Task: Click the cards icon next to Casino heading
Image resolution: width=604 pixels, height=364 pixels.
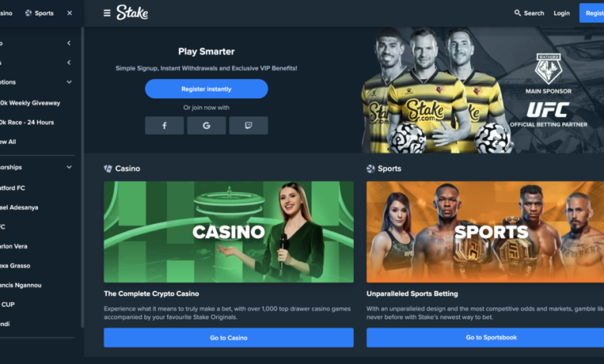Action: pyautogui.click(x=108, y=168)
